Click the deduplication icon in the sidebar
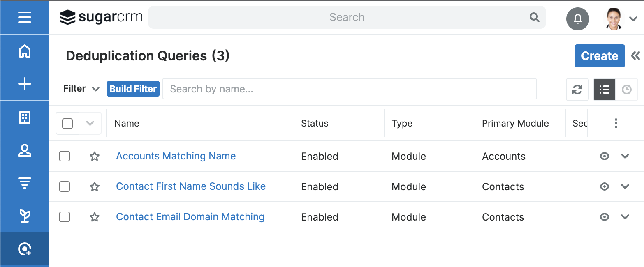This screenshot has height=267, width=644. point(25,249)
